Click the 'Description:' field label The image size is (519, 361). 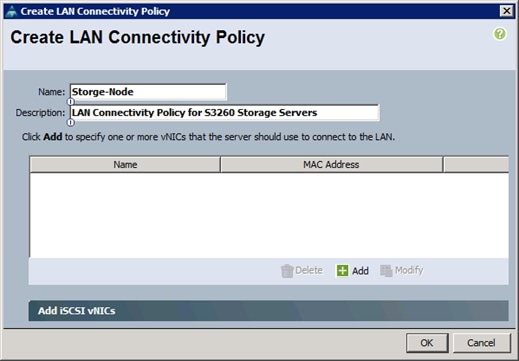40,113
